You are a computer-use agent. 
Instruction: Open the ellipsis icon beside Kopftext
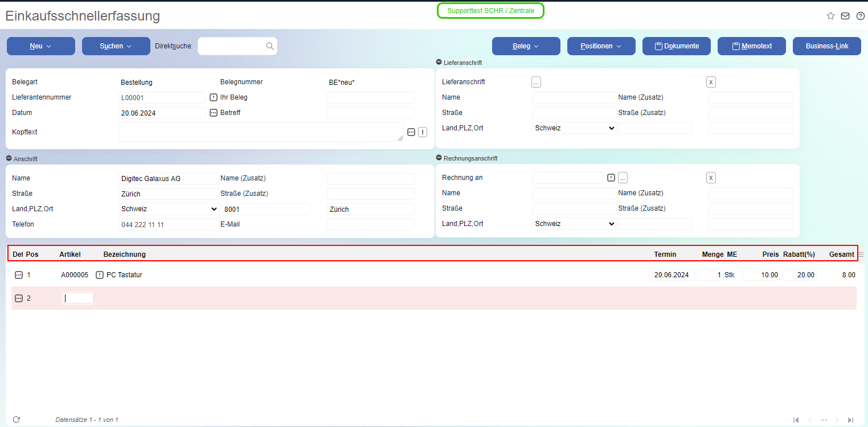[x=411, y=132]
